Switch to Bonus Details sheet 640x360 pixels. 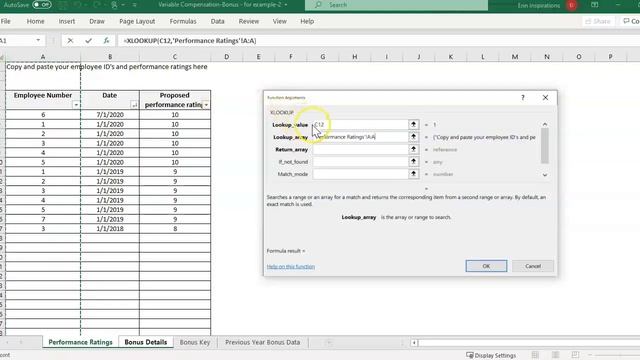(x=146, y=342)
